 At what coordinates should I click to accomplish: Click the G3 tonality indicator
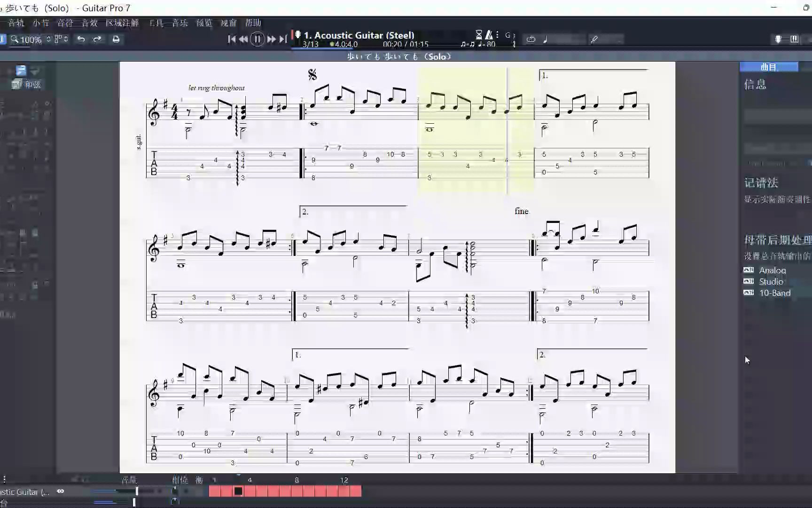[510, 35]
